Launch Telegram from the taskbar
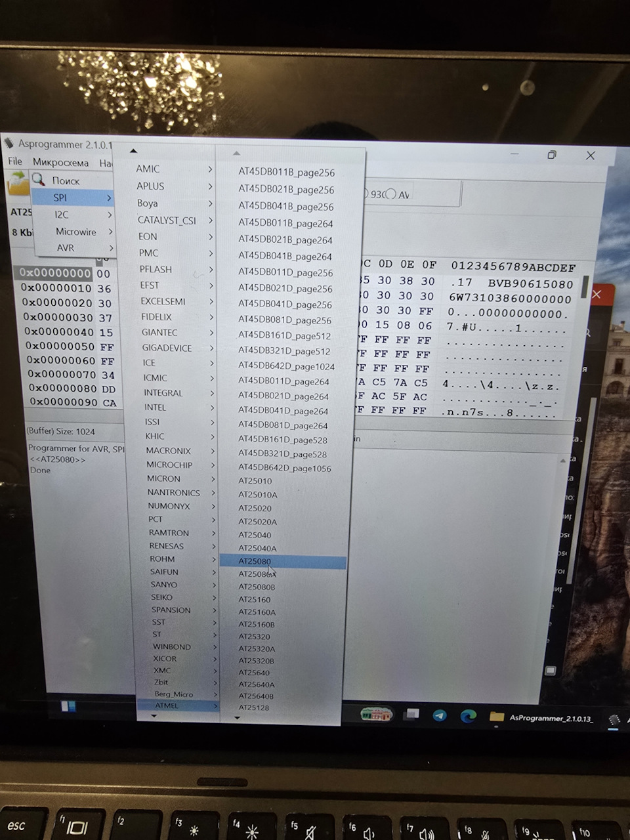The width and height of the screenshot is (630, 840). [440, 715]
